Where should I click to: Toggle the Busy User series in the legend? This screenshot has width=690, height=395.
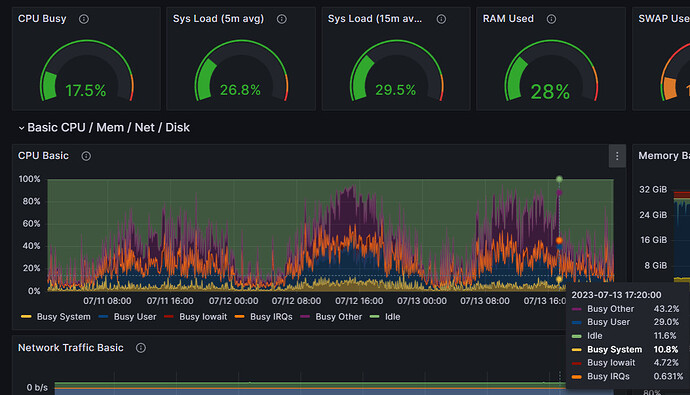[127, 317]
